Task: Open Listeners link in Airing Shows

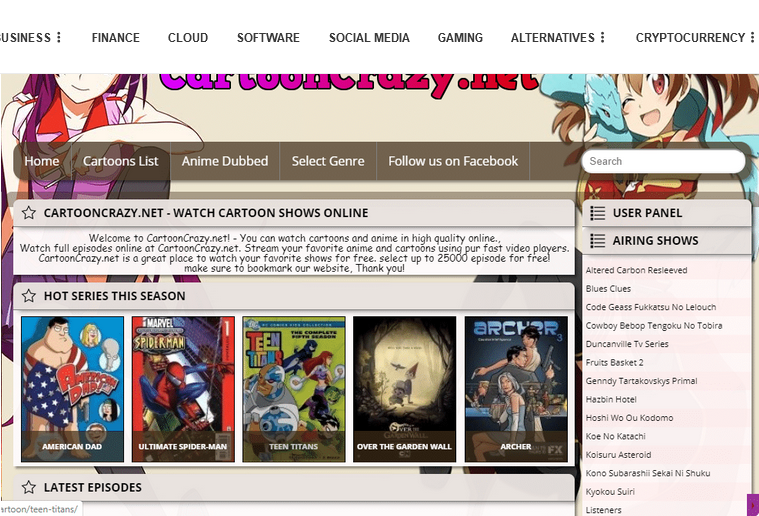Action: 603,510
